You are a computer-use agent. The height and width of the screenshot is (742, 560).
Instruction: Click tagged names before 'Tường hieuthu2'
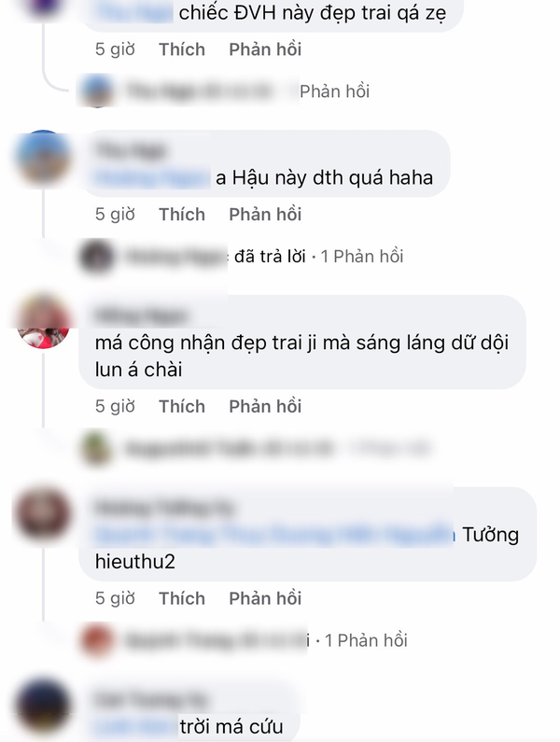pyautogui.click(x=274, y=535)
